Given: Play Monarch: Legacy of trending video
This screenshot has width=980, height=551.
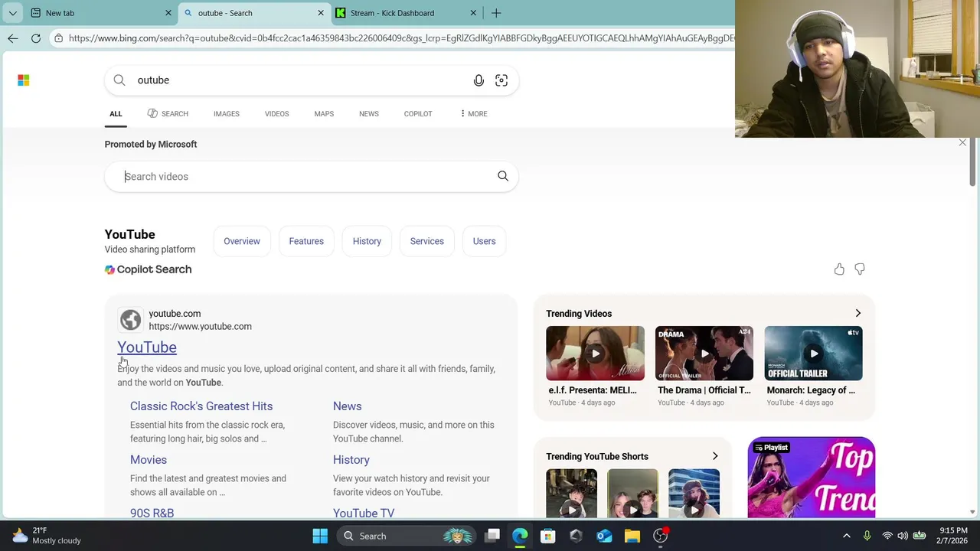Looking at the screenshot, I should pyautogui.click(x=813, y=354).
